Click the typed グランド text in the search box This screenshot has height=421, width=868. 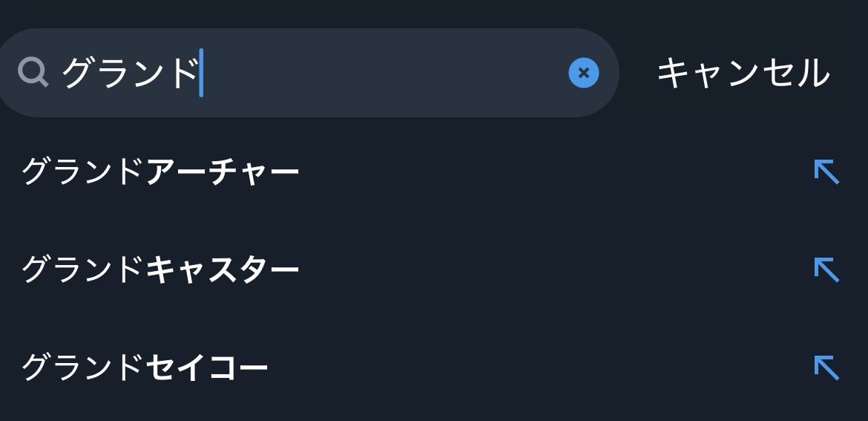tap(129, 73)
